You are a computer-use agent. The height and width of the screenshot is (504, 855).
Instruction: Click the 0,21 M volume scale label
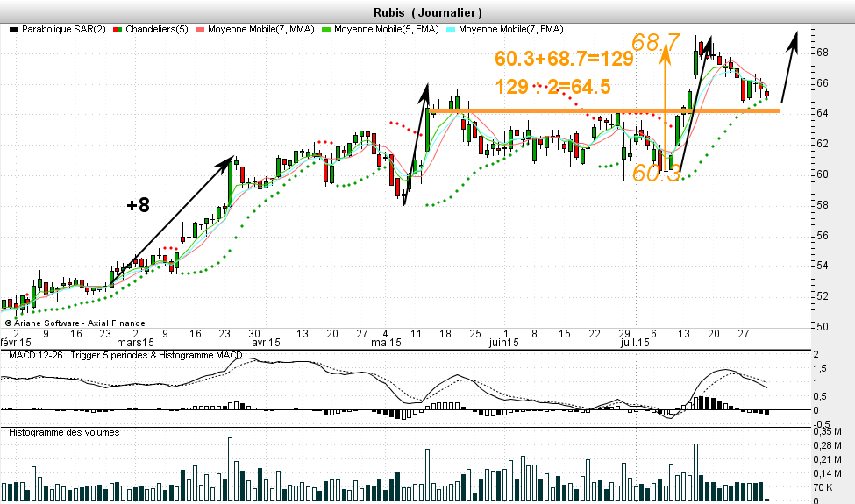tap(827, 460)
